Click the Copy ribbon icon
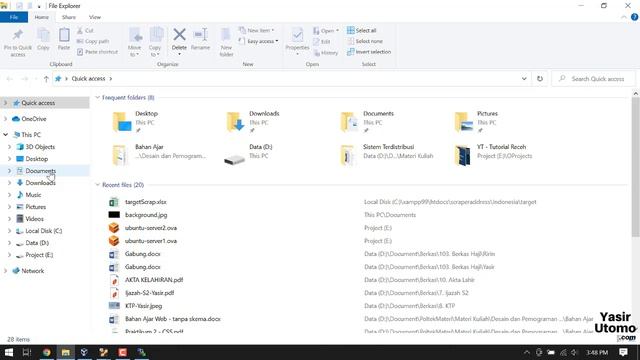This screenshot has height=360, width=640. point(43,35)
